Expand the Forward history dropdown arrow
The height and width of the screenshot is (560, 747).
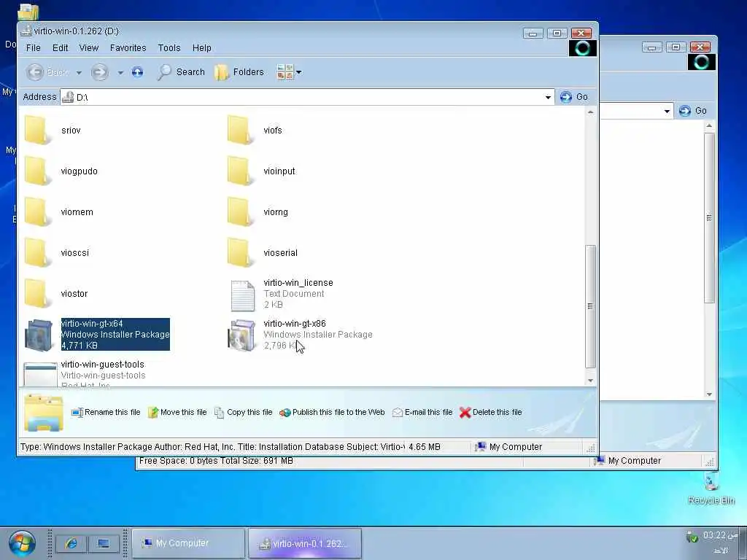pyautogui.click(x=120, y=72)
